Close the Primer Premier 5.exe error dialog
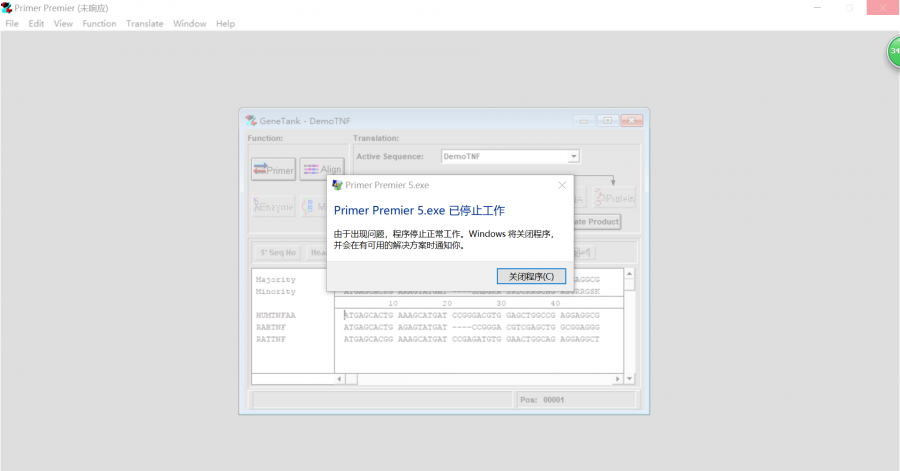Viewport: 900px width, 471px height. click(x=562, y=185)
